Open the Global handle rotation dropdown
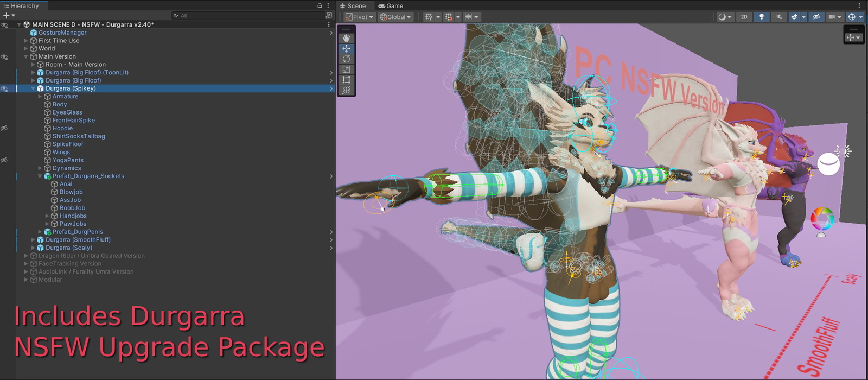Viewport: 868px width, 380px height. pyautogui.click(x=395, y=17)
